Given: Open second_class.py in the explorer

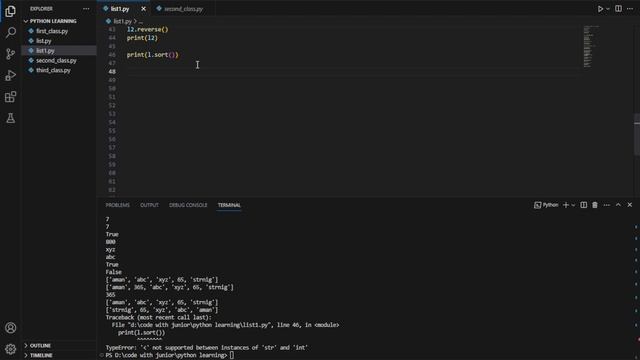Looking at the screenshot, I should click(x=56, y=60).
